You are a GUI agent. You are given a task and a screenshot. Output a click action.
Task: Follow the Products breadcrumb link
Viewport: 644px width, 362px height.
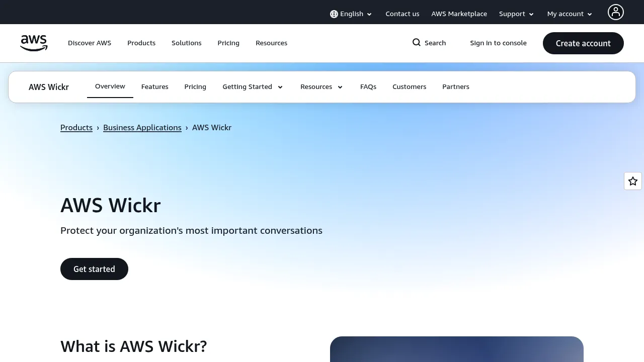click(x=76, y=128)
